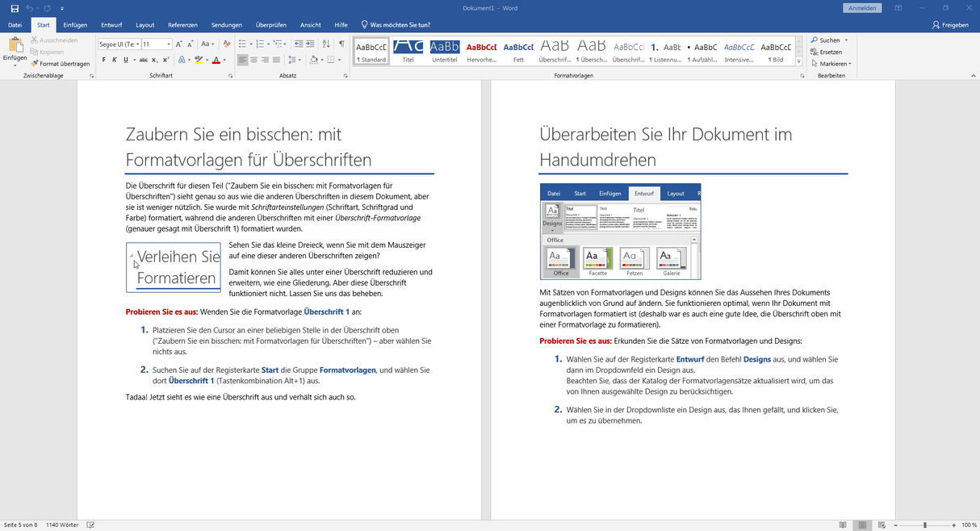The width and height of the screenshot is (980, 531).
Task: Apply the Titel style from Formatvorlagen gallery
Action: pos(408,52)
